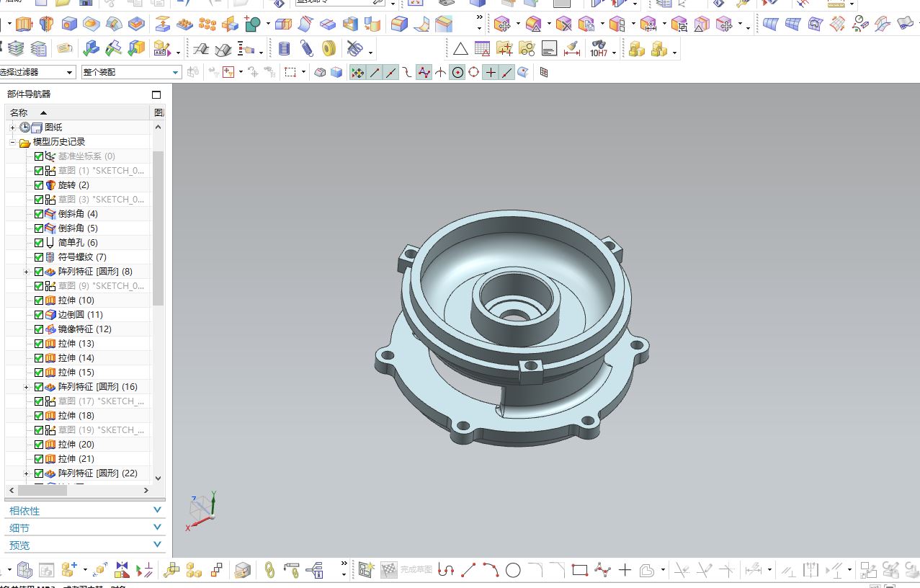Screen dimensions: 920x588
Task: Select the 拉伸 (15) feature row
Action: (x=78, y=373)
